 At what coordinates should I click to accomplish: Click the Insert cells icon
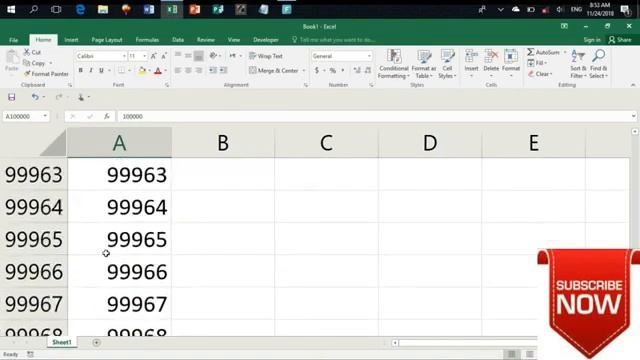[471, 56]
